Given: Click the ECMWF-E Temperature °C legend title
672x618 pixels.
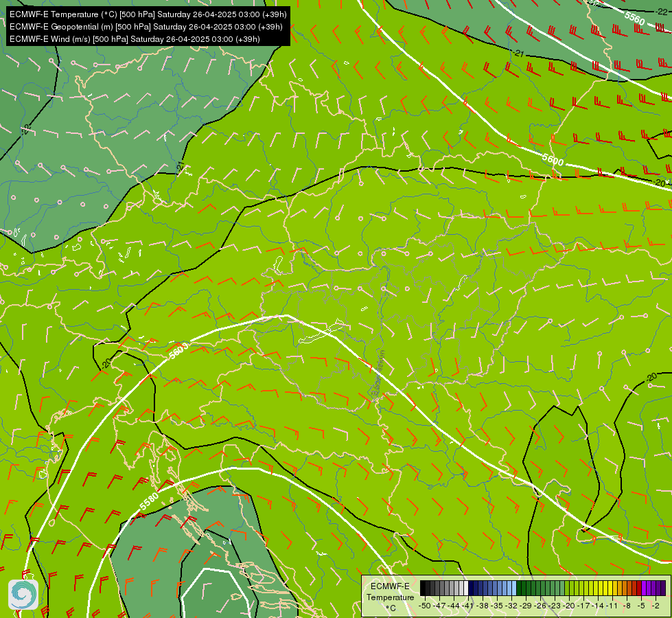Looking at the screenshot, I should click(x=390, y=597).
